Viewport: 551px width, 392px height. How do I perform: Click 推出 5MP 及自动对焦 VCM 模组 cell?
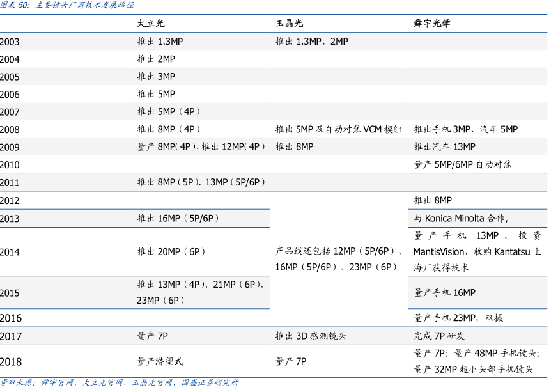click(x=338, y=129)
